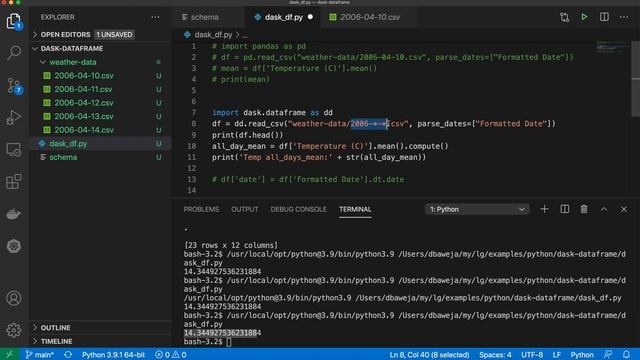Open notifications bell in status bar
The image size is (640, 360).
627,354
